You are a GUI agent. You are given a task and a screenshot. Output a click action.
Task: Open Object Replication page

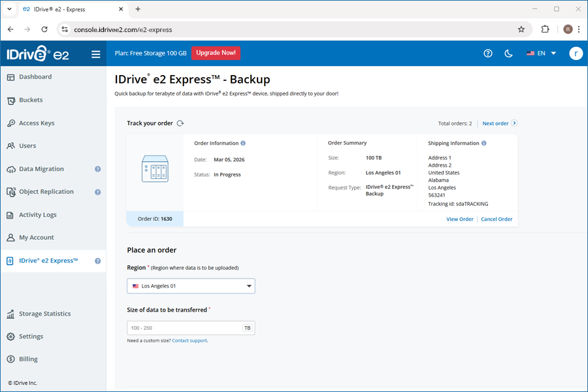click(x=46, y=191)
